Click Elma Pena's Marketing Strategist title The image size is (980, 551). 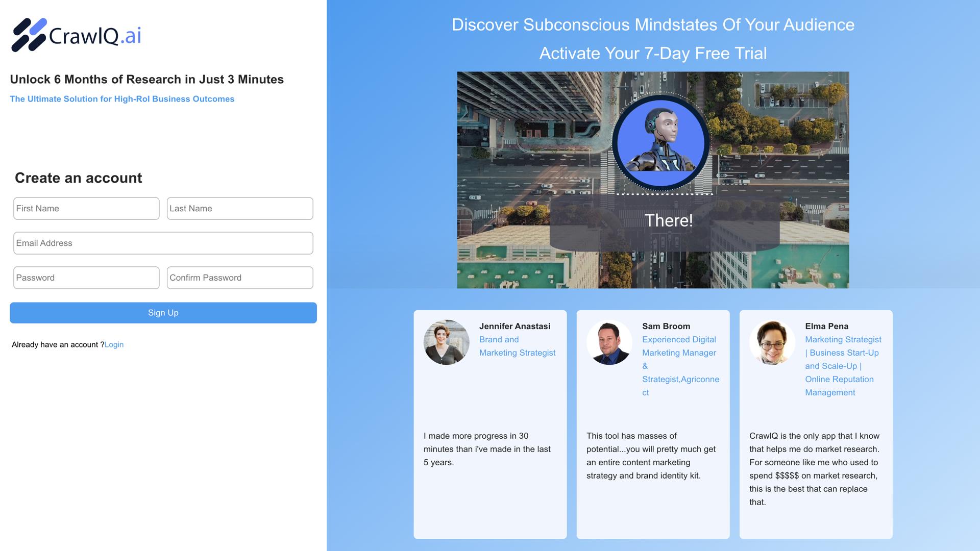click(842, 366)
